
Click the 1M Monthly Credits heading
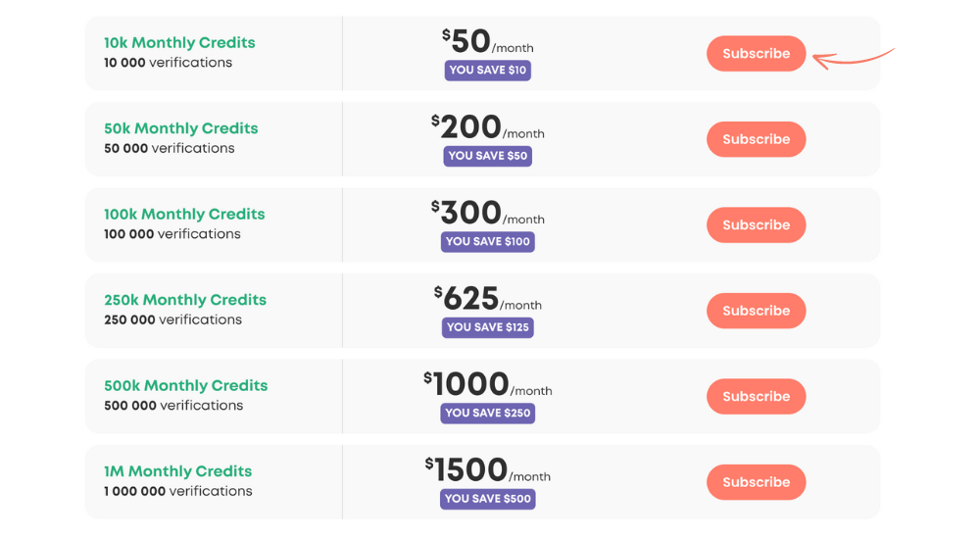coord(178,470)
